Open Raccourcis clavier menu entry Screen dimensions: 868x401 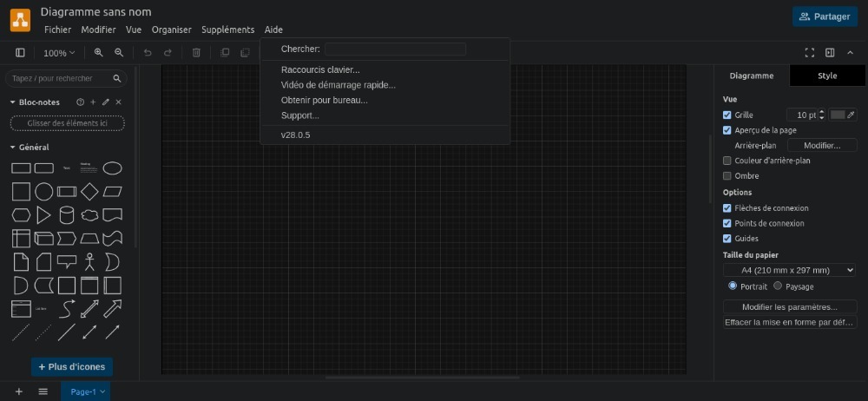(320, 69)
